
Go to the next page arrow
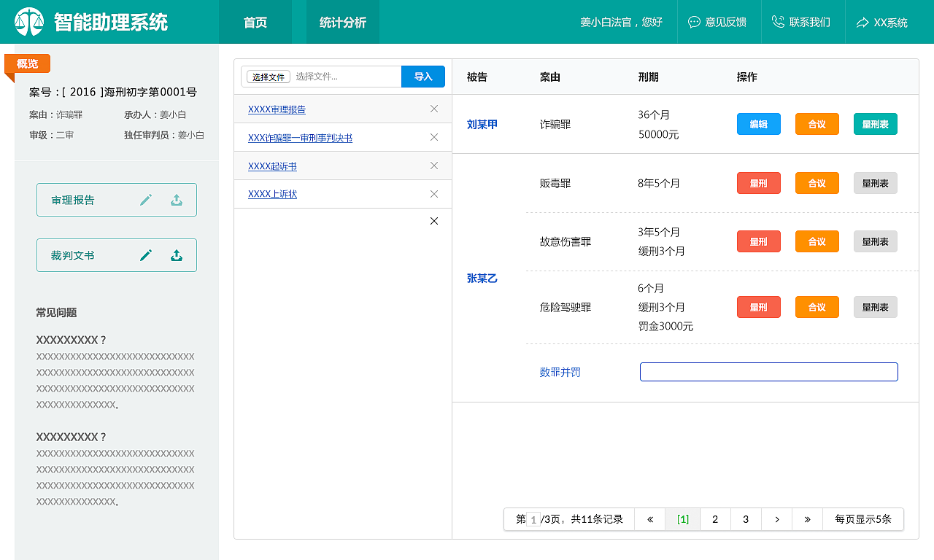click(777, 519)
